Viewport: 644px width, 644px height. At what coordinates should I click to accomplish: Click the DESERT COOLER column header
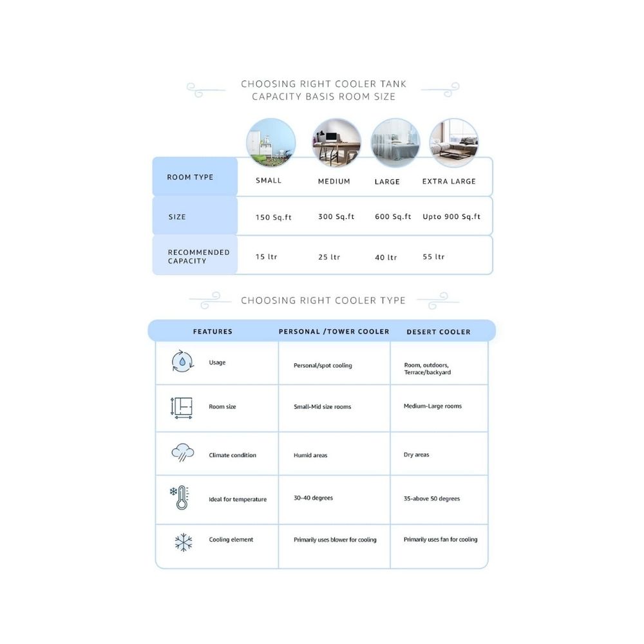tap(439, 332)
